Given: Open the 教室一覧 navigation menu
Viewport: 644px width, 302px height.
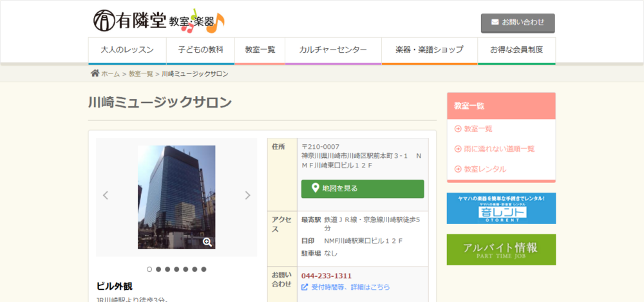Looking at the screenshot, I should [x=260, y=50].
